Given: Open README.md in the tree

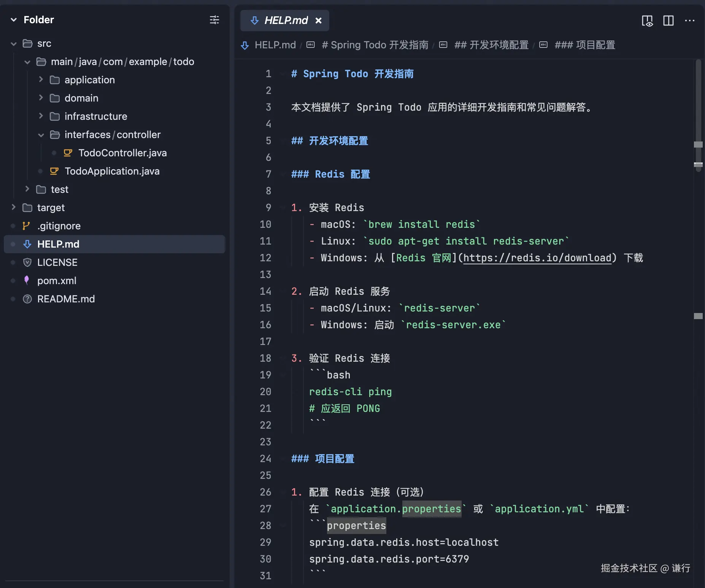Looking at the screenshot, I should pyautogui.click(x=66, y=299).
